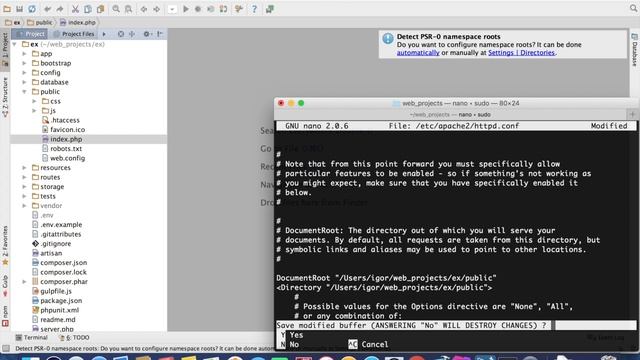The width and height of the screenshot is (640, 360).
Task: Toggle the Structure side tool window
Action: point(5,97)
